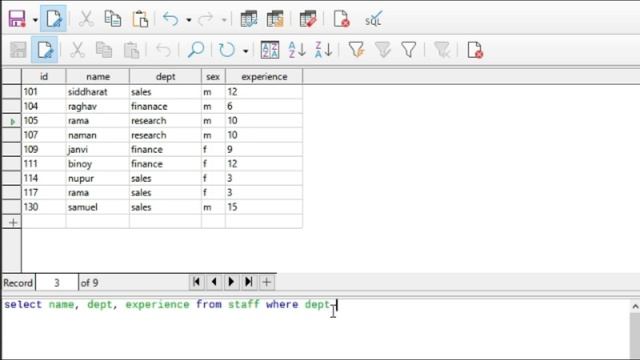This screenshot has width=640, height=360.
Task: Click the sex column header
Action: click(213, 76)
